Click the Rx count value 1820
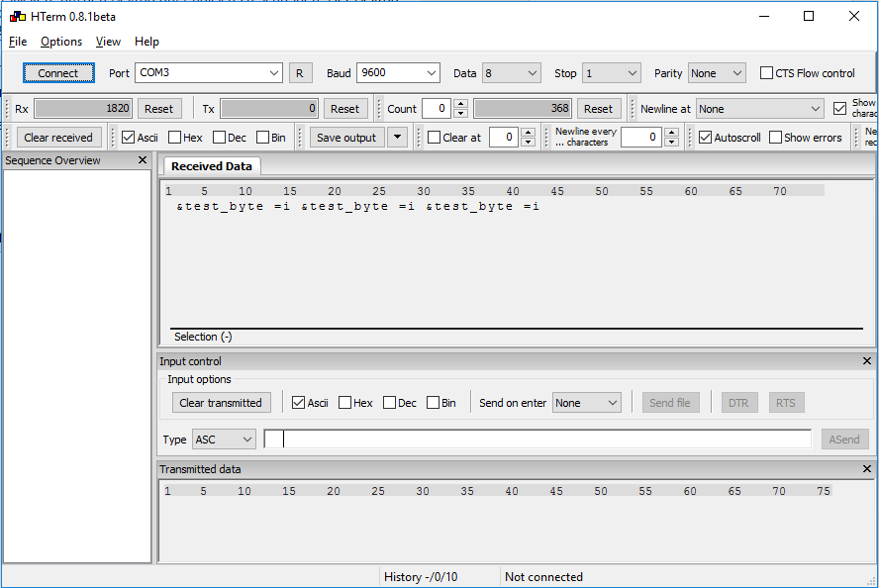Image resolution: width=879 pixels, height=588 pixels. [x=83, y=108]
